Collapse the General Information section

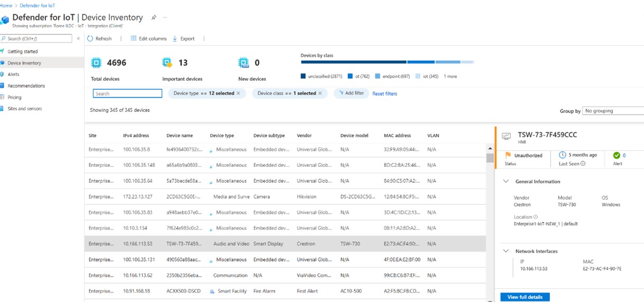tap(506, 182)
